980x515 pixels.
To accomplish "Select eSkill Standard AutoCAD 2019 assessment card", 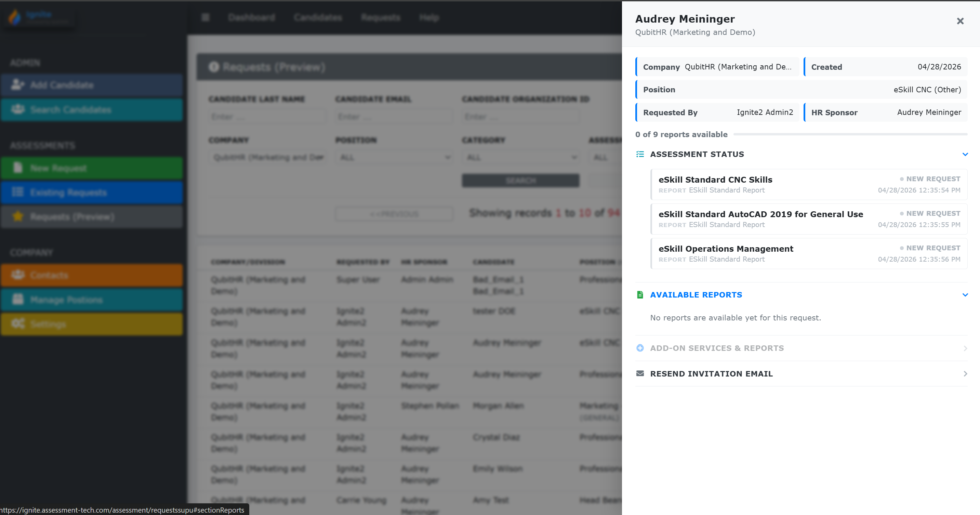I will coord(809,219).
